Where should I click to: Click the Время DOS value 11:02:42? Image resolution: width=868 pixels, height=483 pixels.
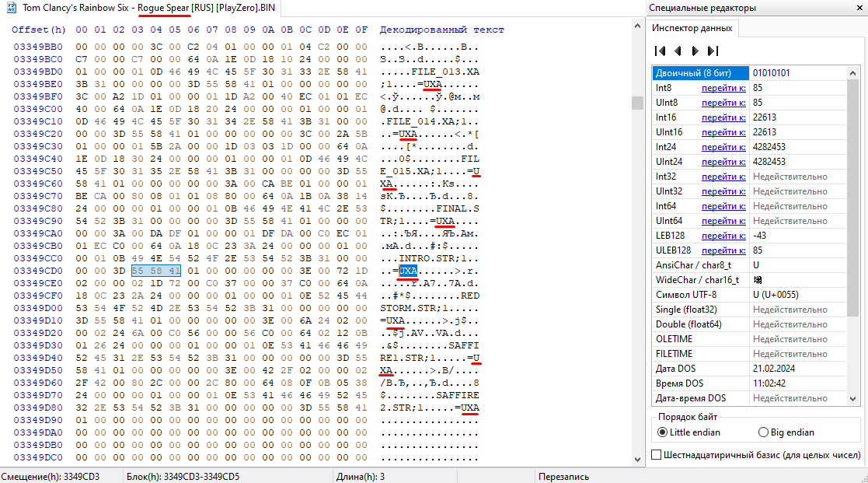[x=771, y=383]
